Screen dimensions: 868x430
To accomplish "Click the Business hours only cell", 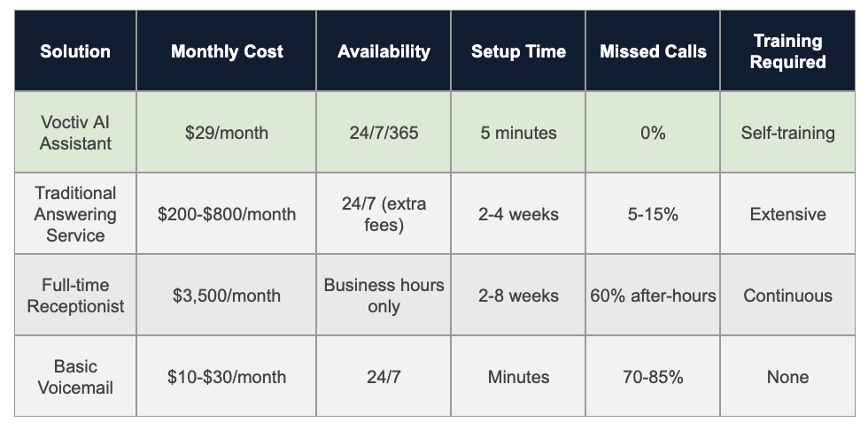I will (384, 296).
